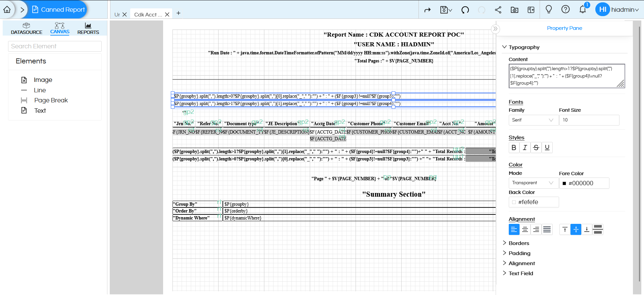Open the color Mode dropdown
644x295 pixels.
coord(534,183)
